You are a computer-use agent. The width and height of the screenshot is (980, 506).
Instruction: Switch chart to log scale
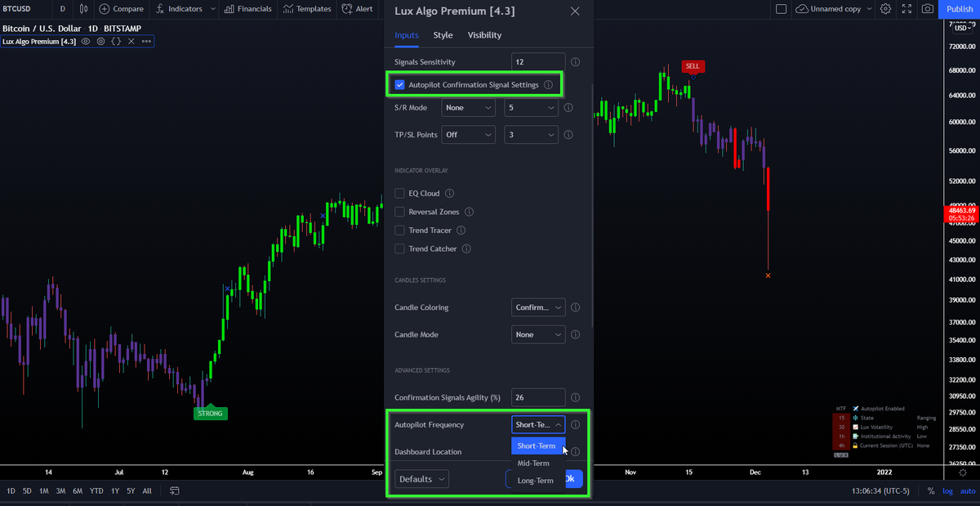[947, 490]
